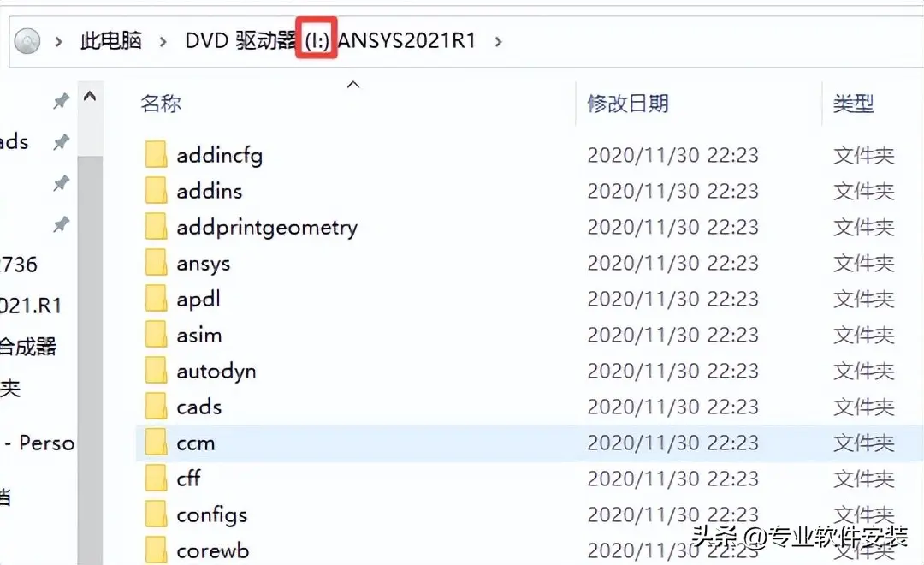
Task: Sort by the 名称 column header
Action: [x=161, y=104]
